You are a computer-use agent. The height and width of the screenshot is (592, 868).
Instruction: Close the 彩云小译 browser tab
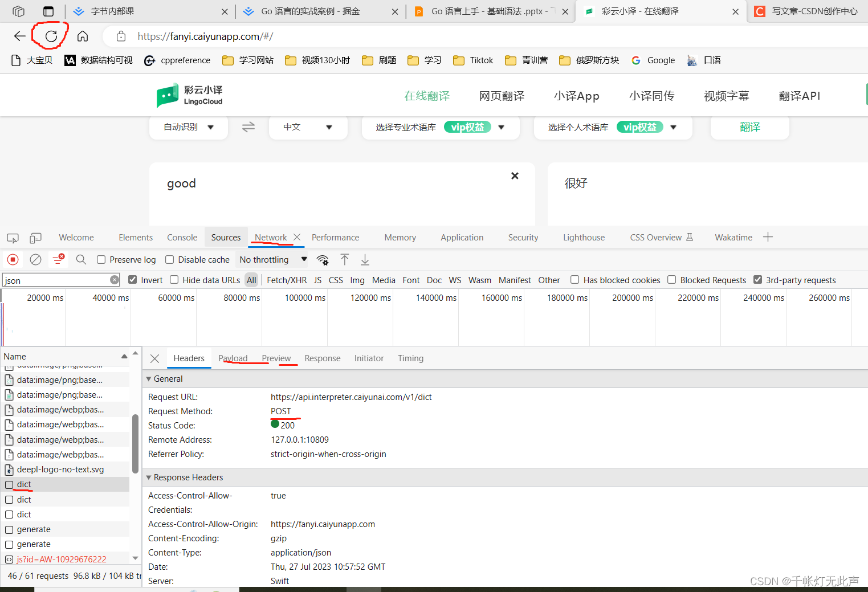735,11
